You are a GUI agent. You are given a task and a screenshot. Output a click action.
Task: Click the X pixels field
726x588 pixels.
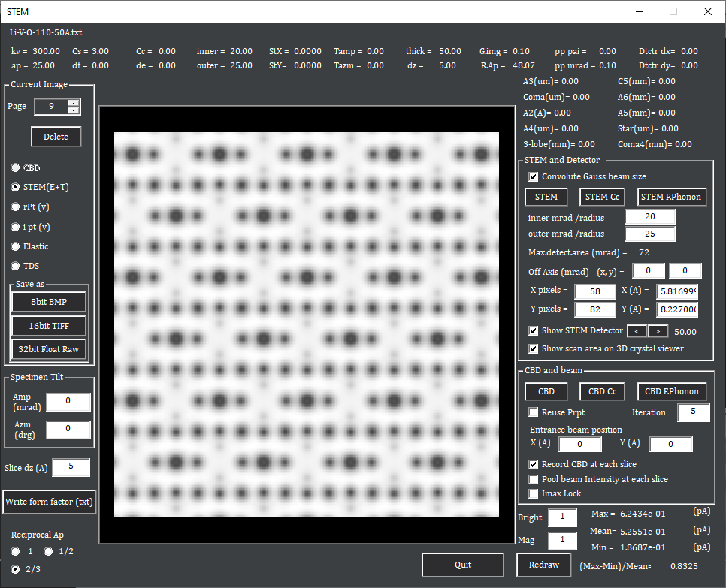tap(595, 291)
